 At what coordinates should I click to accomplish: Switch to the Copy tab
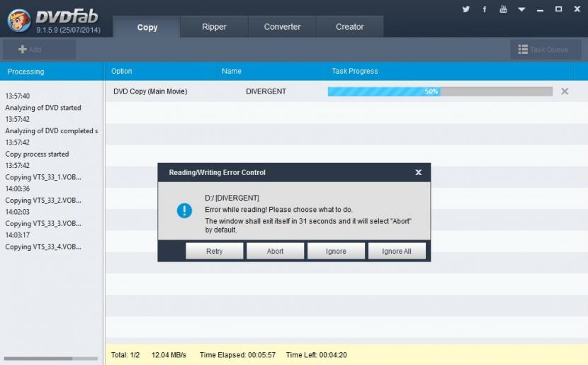coord(147,27)
